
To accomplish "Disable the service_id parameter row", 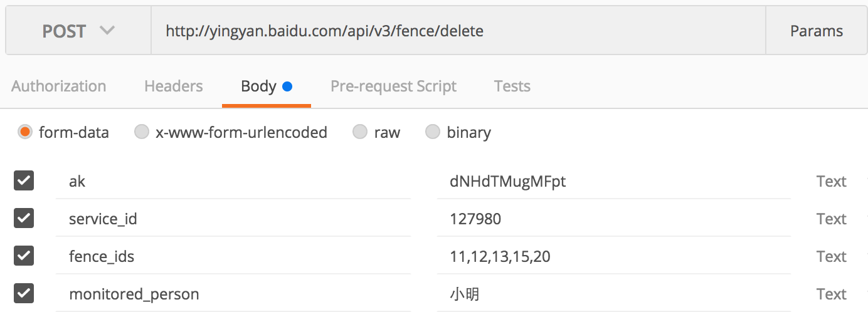I will coord(24,219).
